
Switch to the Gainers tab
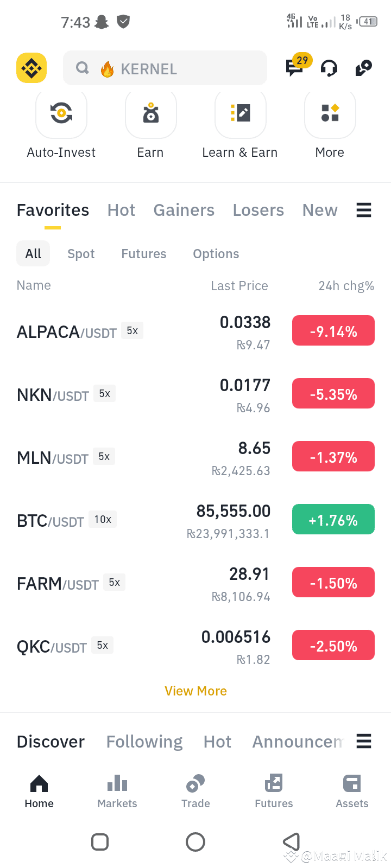(x=184, y=210)
